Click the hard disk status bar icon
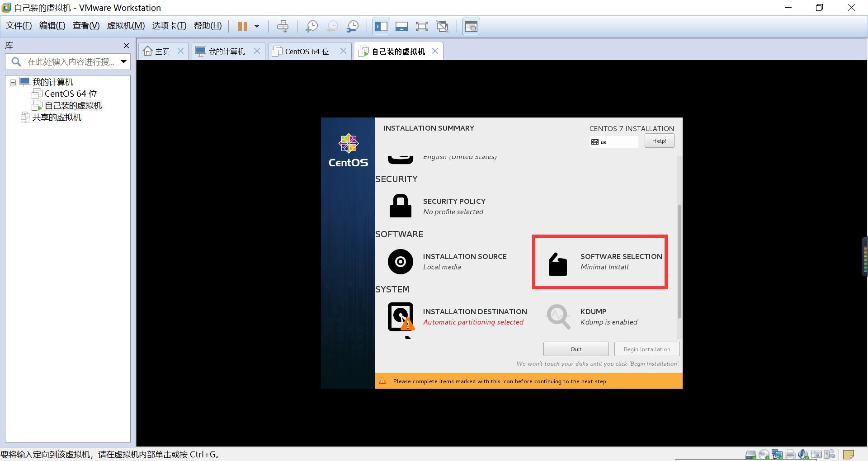This screenshot has width=868, height=461. (750, 455)
